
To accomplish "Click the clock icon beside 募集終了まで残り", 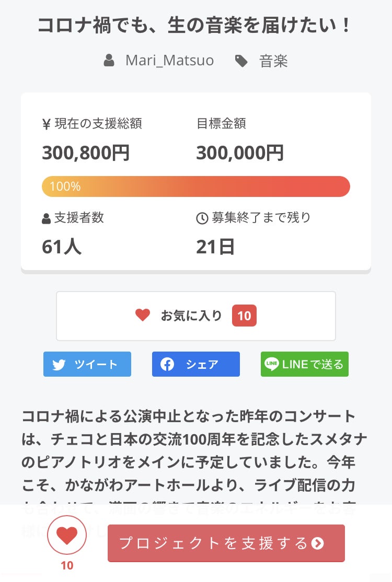I will 202,218.
